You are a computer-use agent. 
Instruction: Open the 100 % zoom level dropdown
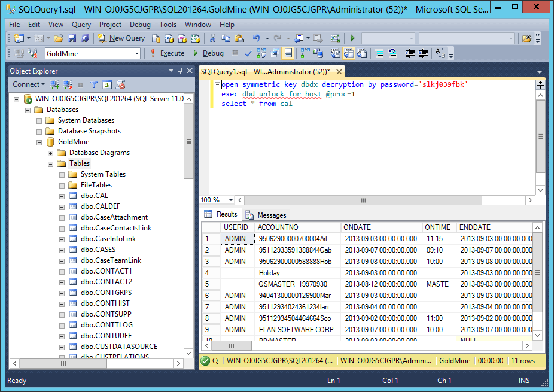(232, 200)
